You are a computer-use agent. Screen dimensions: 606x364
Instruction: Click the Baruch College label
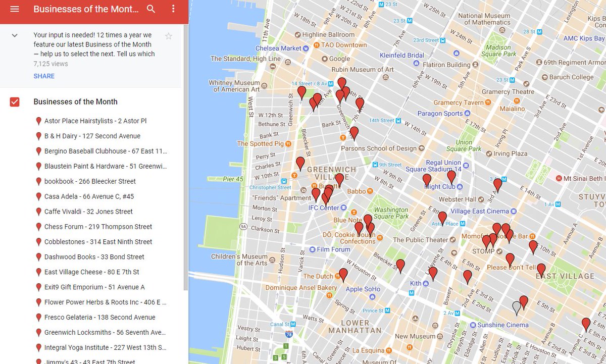point(571,77)
